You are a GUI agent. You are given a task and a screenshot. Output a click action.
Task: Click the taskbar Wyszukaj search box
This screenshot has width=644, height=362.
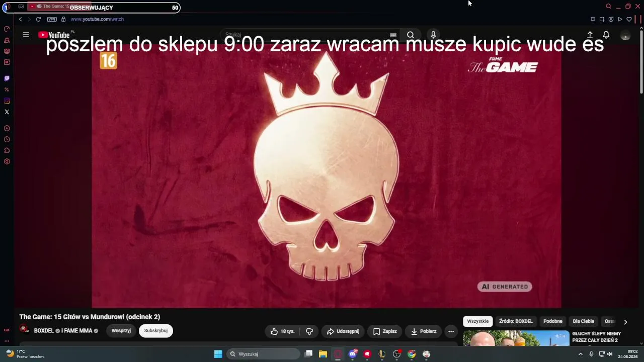pos(263,354)
